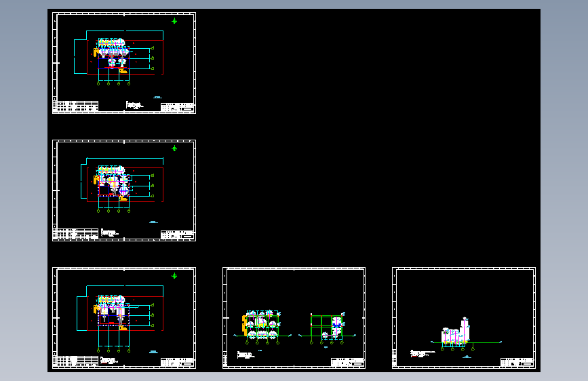Click title block of the bottom-center sheet

[347, 362]
